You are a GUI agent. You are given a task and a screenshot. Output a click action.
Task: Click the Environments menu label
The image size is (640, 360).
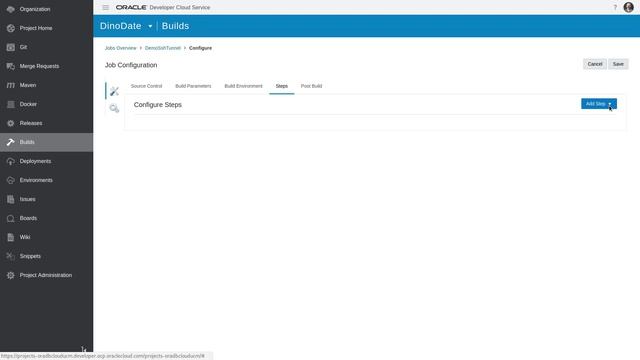[x=36, y=180]
